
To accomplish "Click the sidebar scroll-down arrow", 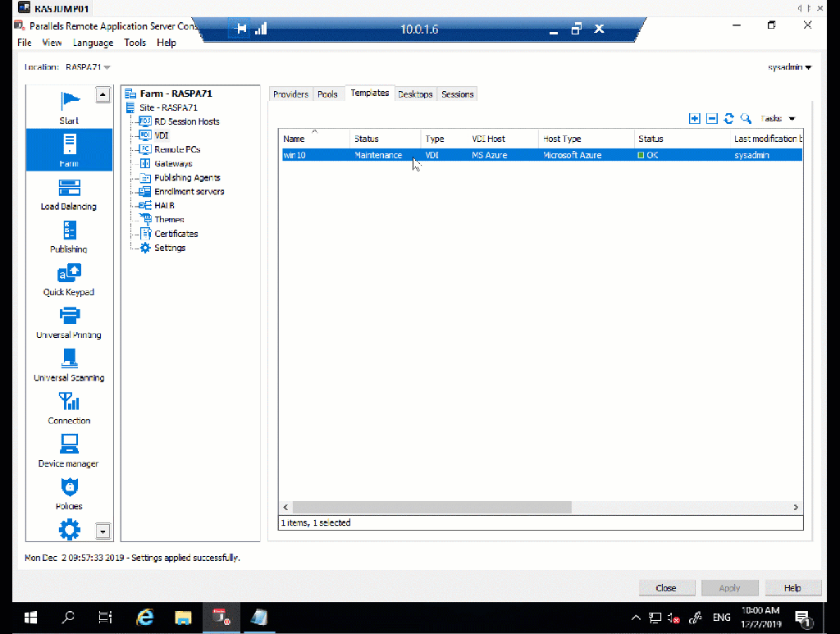I will click(103, 531).
